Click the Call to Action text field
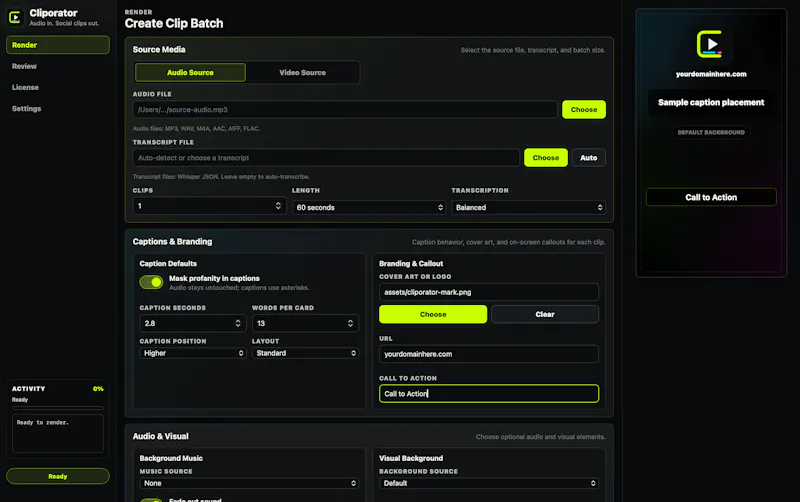This screenshot has width=800, height=502. (x=488, y=394)
